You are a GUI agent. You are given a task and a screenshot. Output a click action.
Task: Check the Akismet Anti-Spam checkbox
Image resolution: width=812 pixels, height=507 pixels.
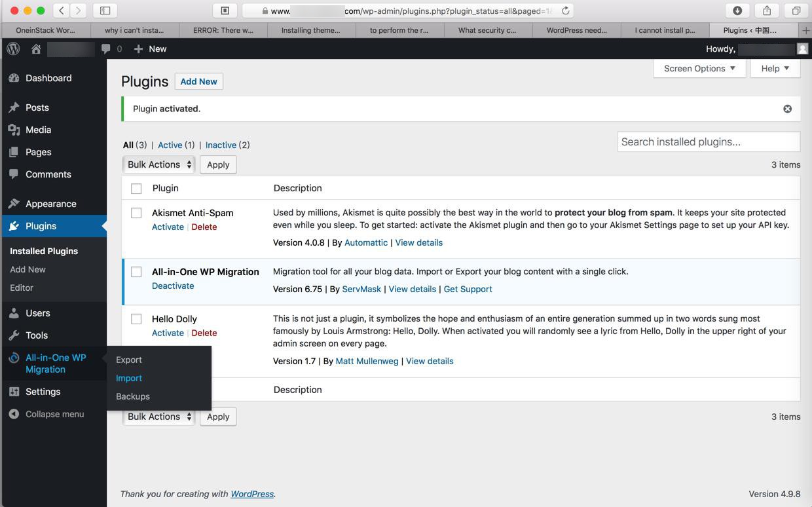[x=136, y=213]
